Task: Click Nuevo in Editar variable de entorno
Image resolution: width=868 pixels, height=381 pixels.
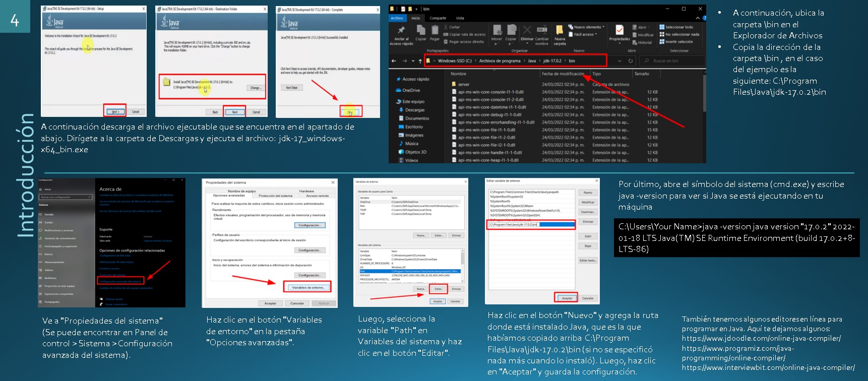Action: (x=588, y=193)
